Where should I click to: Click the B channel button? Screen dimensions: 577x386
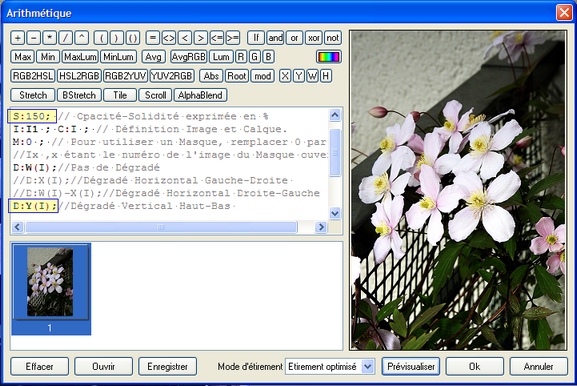tap(268, 57)
